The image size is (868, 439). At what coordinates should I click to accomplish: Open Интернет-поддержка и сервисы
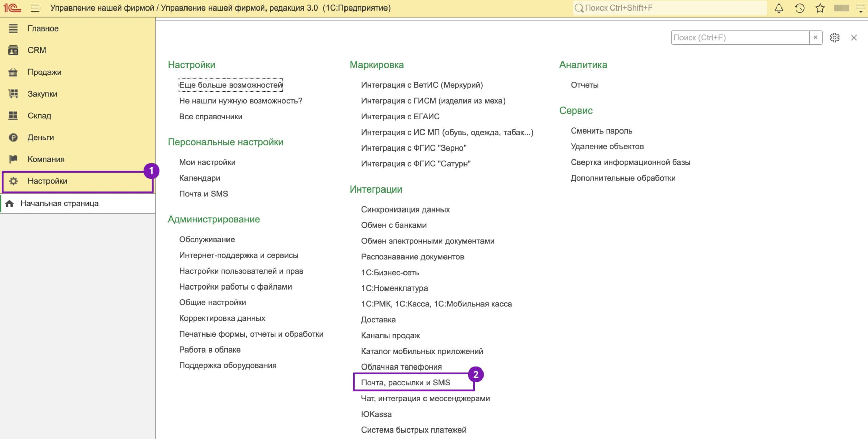coord(239,255)
